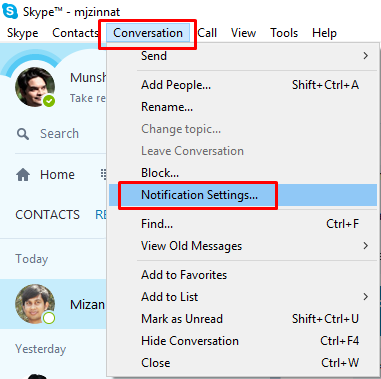Close the open Conversation menu
This screenshot has width=381, height=379.
point(148,33)
